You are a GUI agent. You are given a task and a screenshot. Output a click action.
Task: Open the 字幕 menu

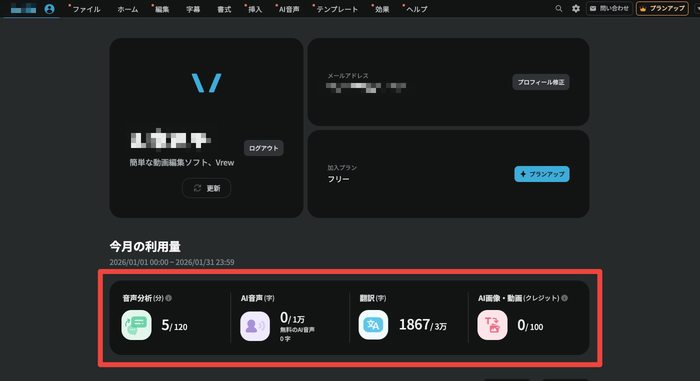(x=193, y=9)
